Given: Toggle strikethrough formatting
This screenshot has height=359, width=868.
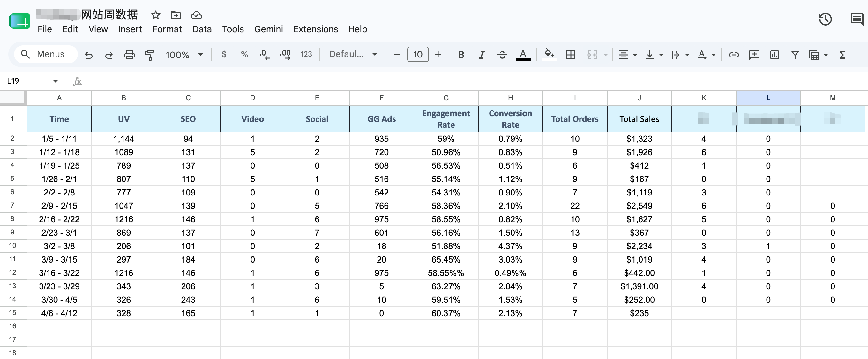Looking at the screenshot, I should click(502, 55).
